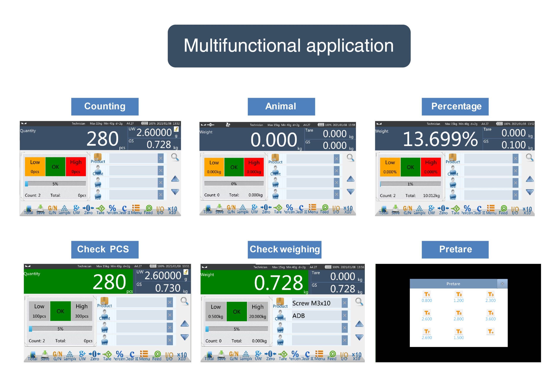Open Menu in the Counting panel toolbar
The height and width of the screenshot is (392, 554).
(136, 210)
